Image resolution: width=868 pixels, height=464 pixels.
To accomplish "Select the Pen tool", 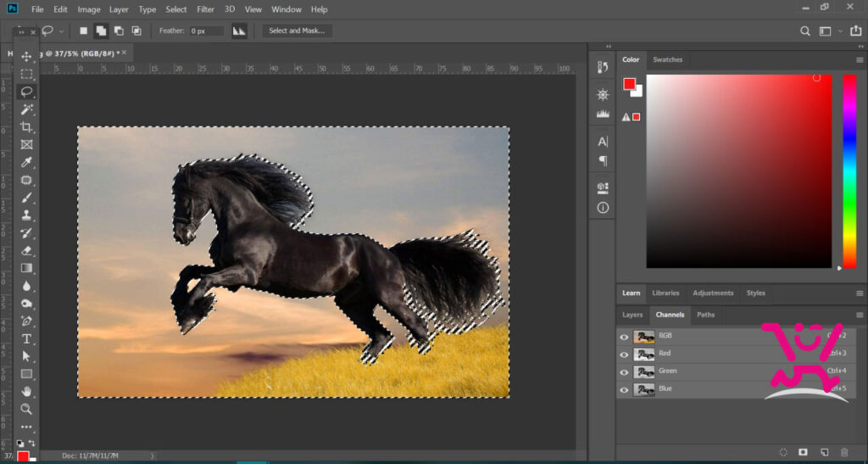I will [26, 321].
